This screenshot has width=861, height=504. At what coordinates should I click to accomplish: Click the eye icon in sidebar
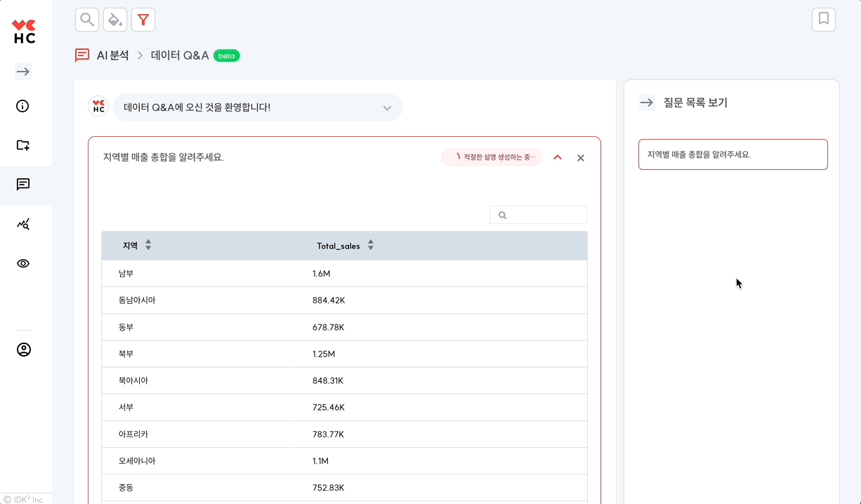[x=23, y=263]
